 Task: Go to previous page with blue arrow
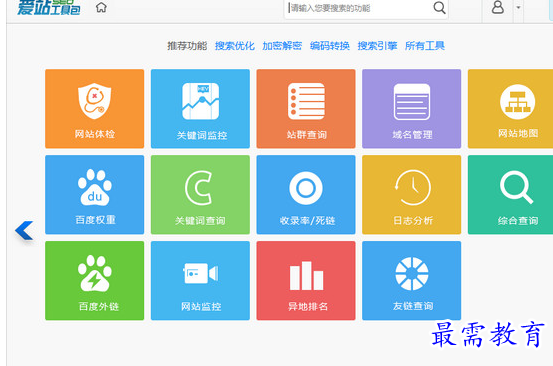pos(24,230)
